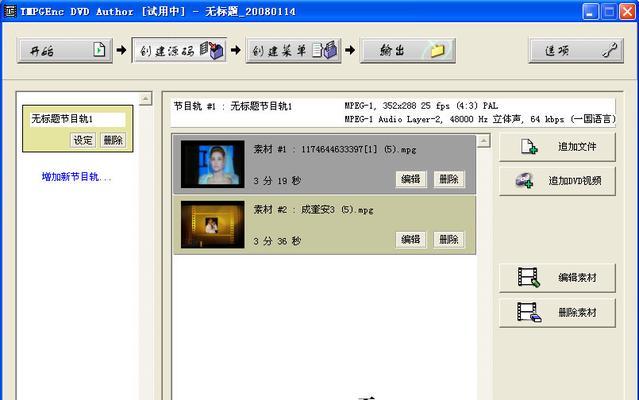Delete clip #2 成奎安3 via 删除
The width and height of the screenshot is (639, 400).
[x=449, y=240]
